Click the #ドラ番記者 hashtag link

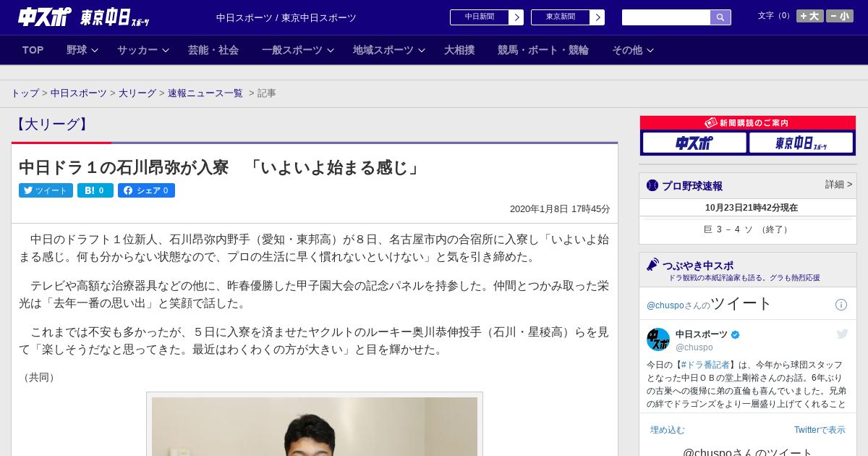pyautogui.click(x=705, y=365)
